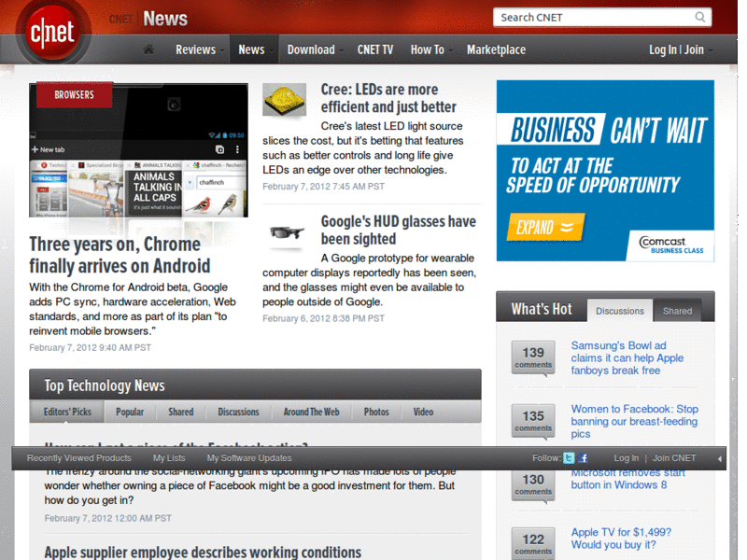Open Samsung's Bowl ad story
The width and height of the screenshot is (747, 560).
(627, 358)
